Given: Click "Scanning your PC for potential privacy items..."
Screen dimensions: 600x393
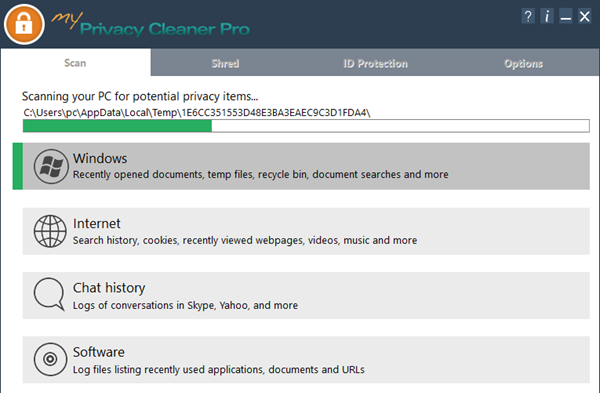Looking at the screenshot, I should pyautogui.click(x=140, y=96).
